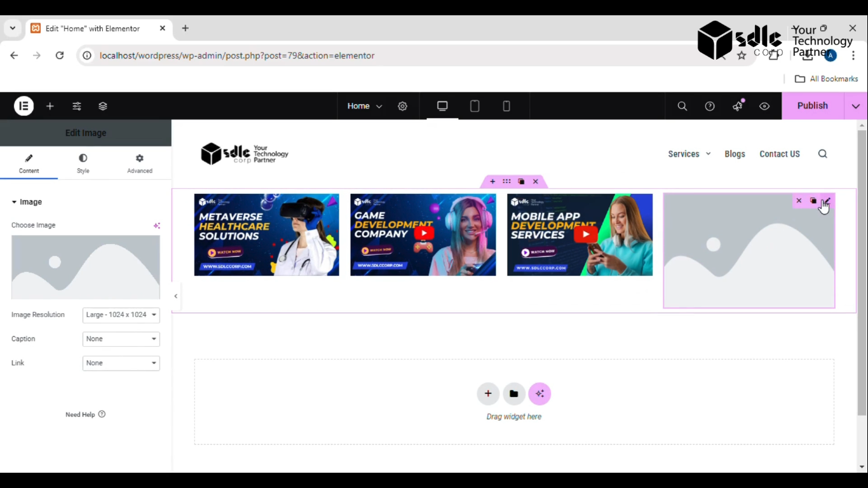The width and height of the screenshot is (868, 488).
Task: Bookmark page with the star icon
Action: pyautogui.click(x=742, y=56)
